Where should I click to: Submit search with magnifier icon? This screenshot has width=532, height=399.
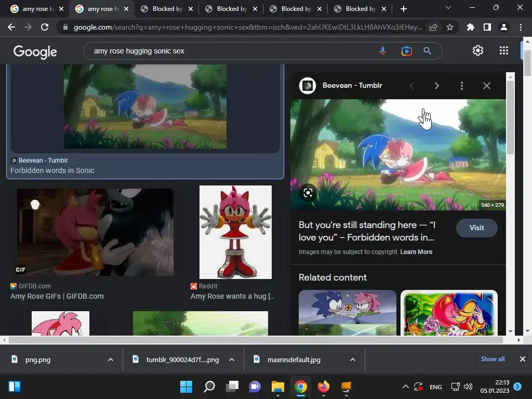(428, 51)
